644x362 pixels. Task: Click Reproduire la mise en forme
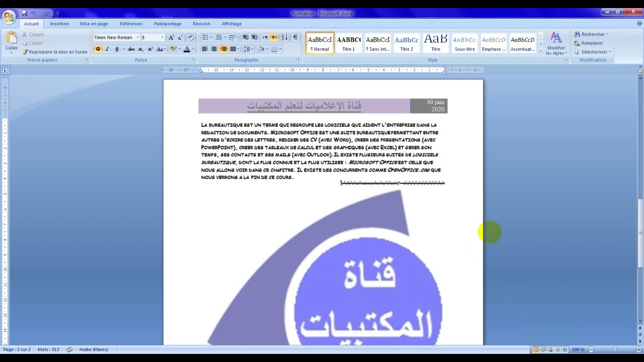click(x=54, y=52)
